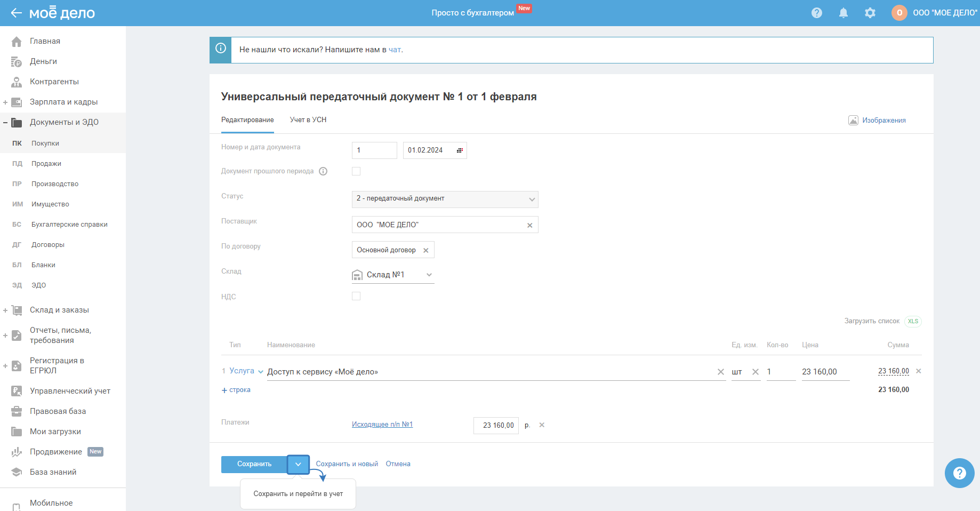Screen dimensions: 980x511
Task: Click the Отмена link
Action: click(x=398, y=464)
